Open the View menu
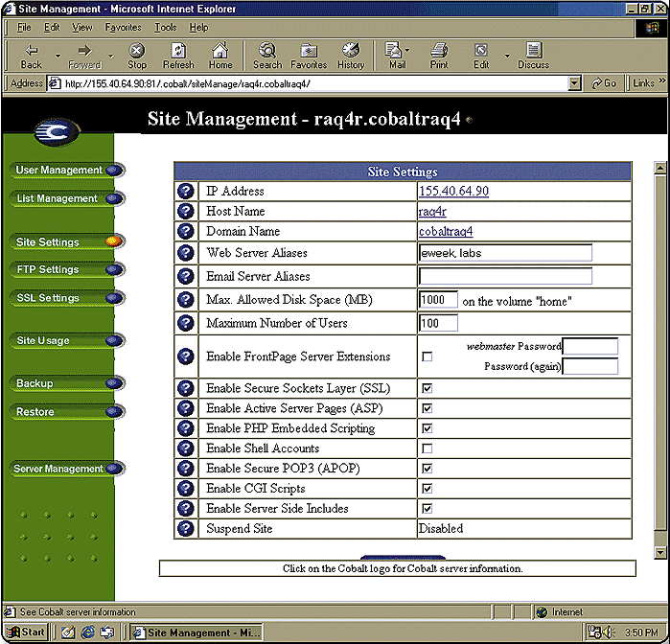The image size is (670, 644). tap(81, 28)
